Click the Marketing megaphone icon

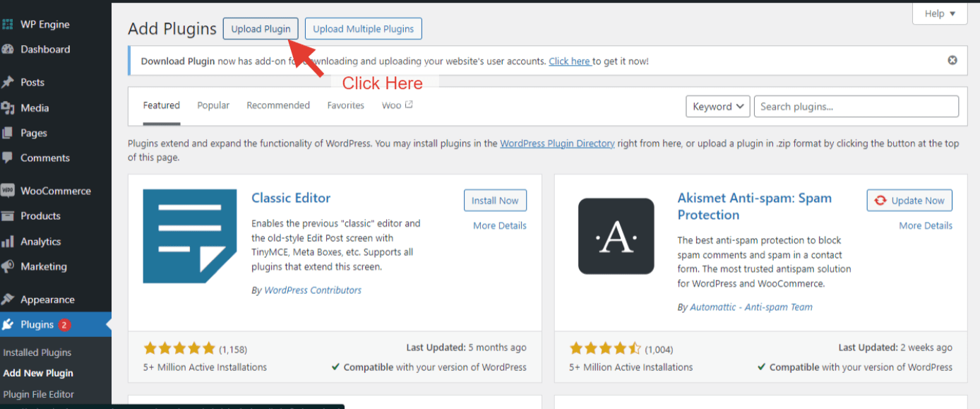(8, 267)
